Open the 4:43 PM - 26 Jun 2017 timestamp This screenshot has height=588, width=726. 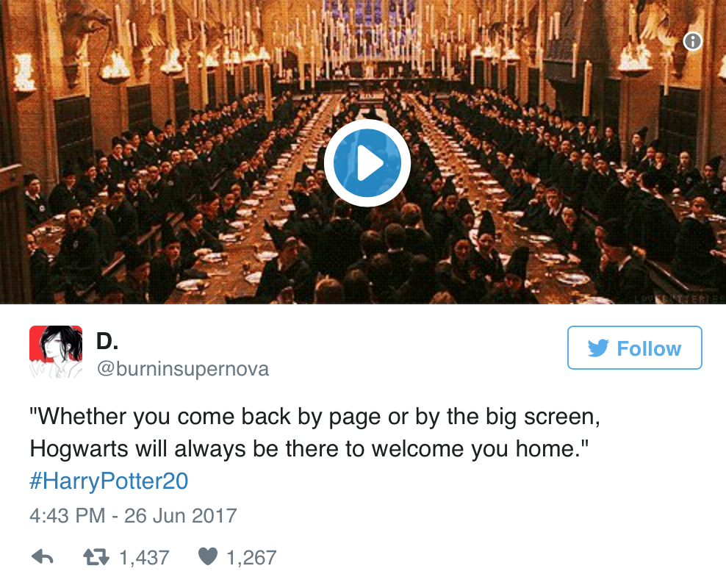point(133,516)
